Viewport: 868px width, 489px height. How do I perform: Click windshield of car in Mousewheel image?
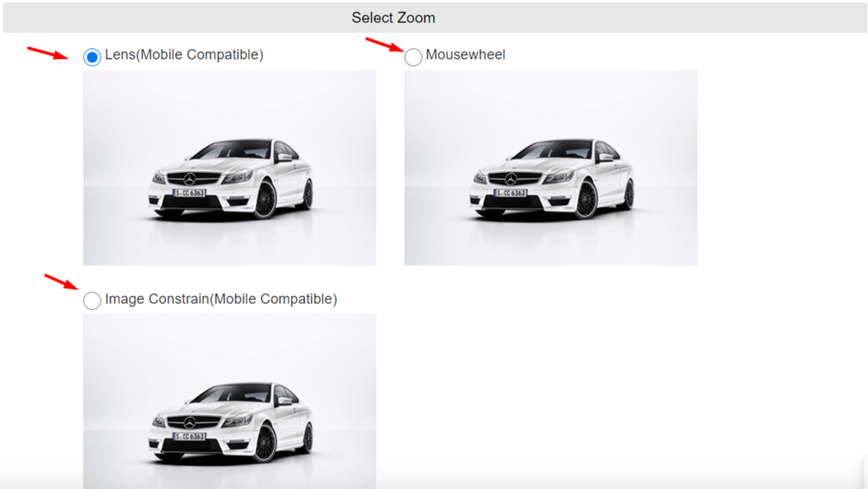(552, 150)
